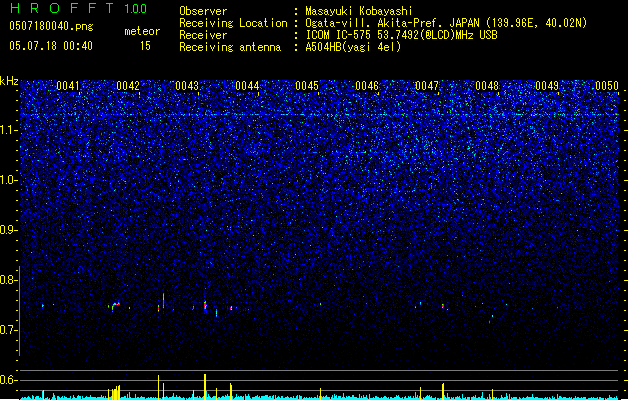Click the Observer name Masayuki Kobayashi
Viewport: 629px width, 400px height.
pyautogui.click(x=359, y=11)
